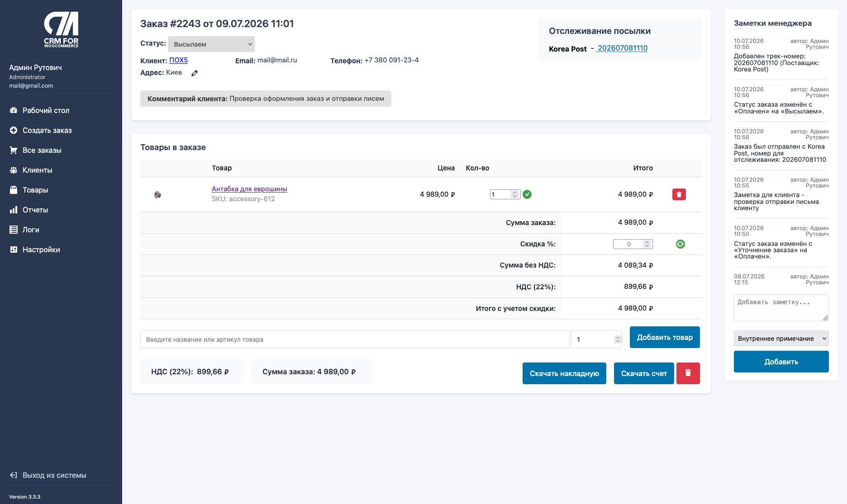This screenshot has height=504, width=847.
Task: Focus the Добавить заметку text area
Action: tap(781, 308)
